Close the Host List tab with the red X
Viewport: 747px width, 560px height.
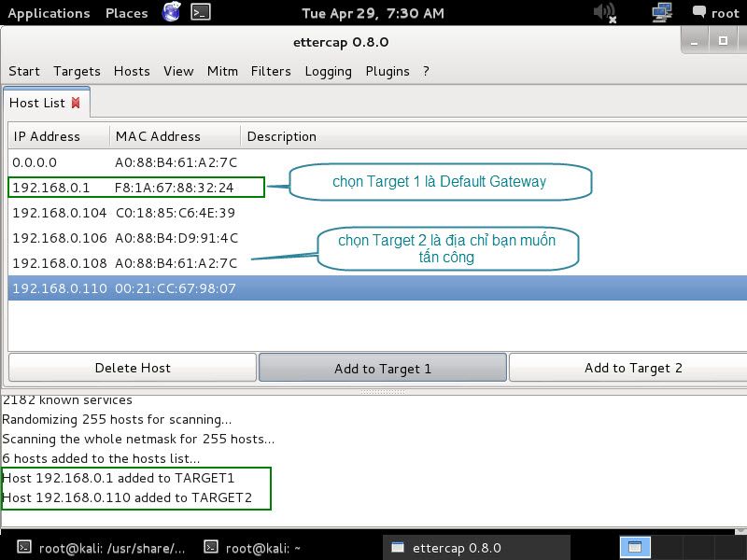[x=76, y=103]
